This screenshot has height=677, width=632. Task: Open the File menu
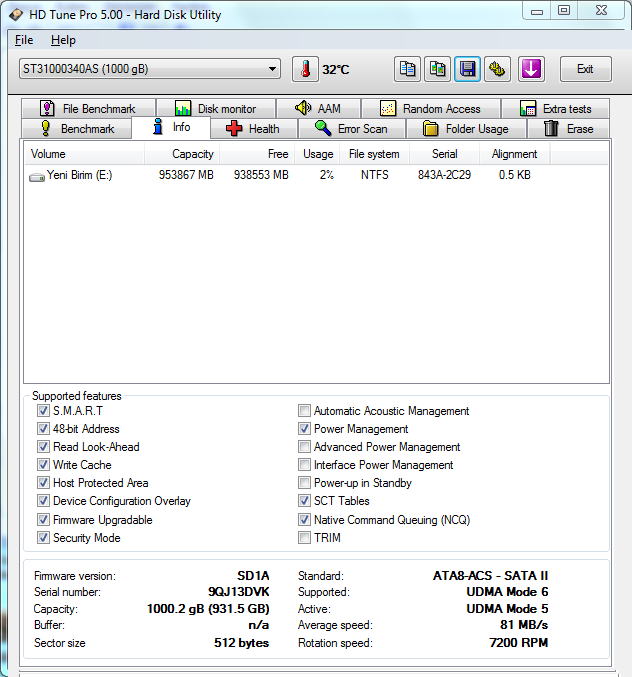click(x=24, y=40)
